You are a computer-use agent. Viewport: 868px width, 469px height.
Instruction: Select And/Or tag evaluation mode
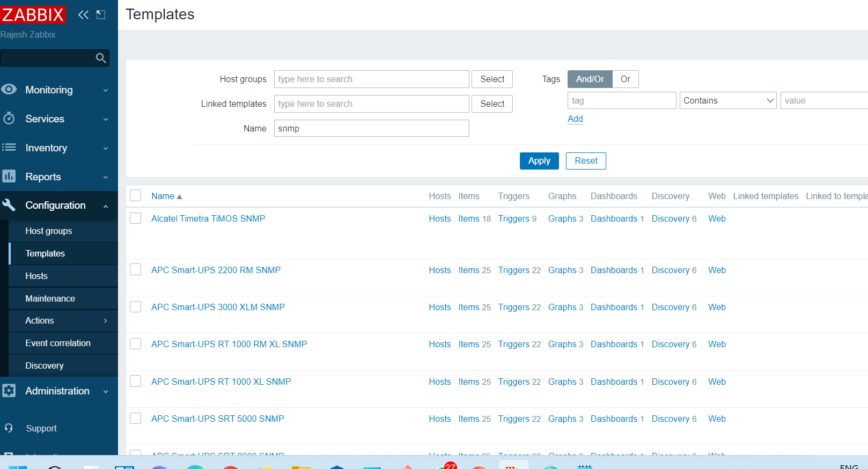coord(590,79)
